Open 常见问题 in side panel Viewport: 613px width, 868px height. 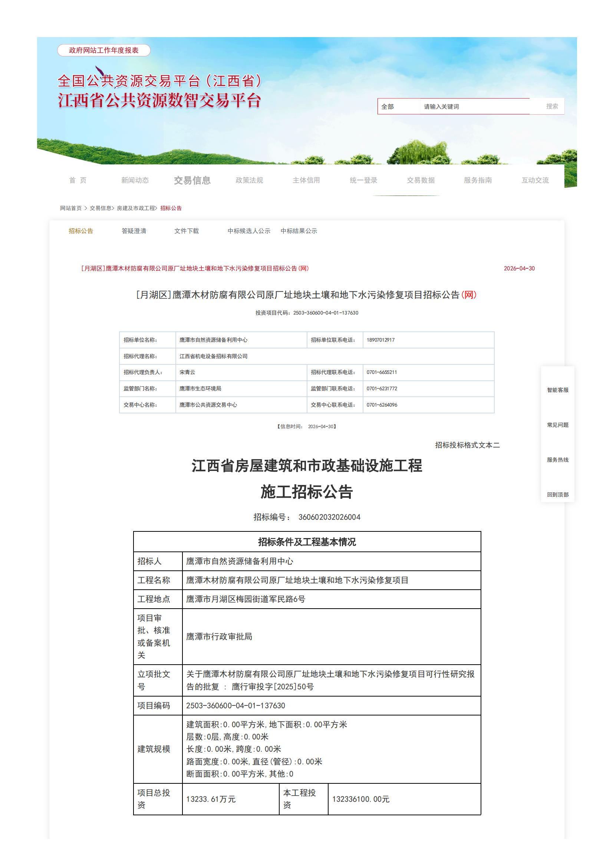(x=557, y=425)
